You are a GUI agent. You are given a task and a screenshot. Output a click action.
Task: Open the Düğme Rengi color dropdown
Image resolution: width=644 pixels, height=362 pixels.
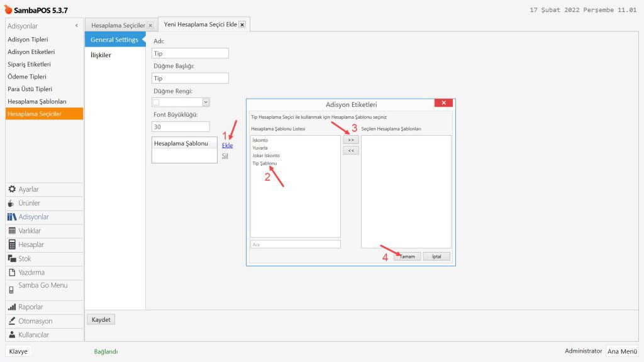(206, 102)
